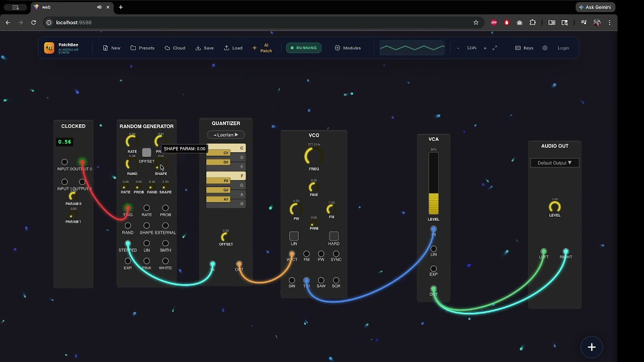Select the previous scale with the left Locrian arrow
The height and width of the screenshot is (362, 644).
click(215, 135)
